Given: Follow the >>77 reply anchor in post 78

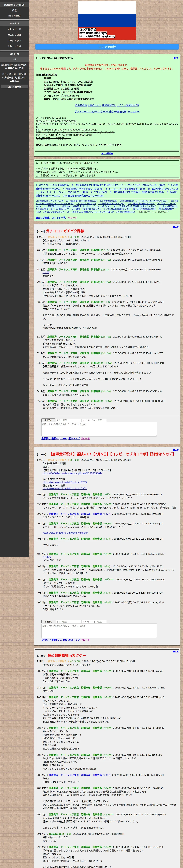Looking at the screenshot, I should [x=46, y=272].
